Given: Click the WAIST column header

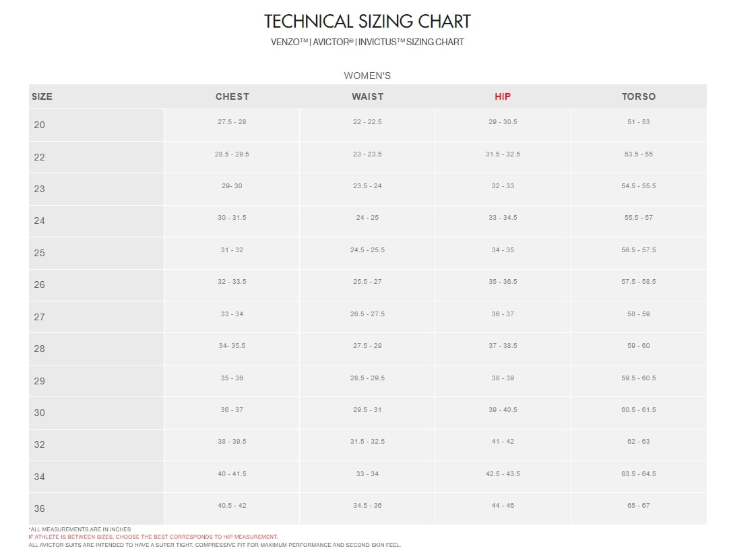Looking at the screenshot, I should click(367, 96).
